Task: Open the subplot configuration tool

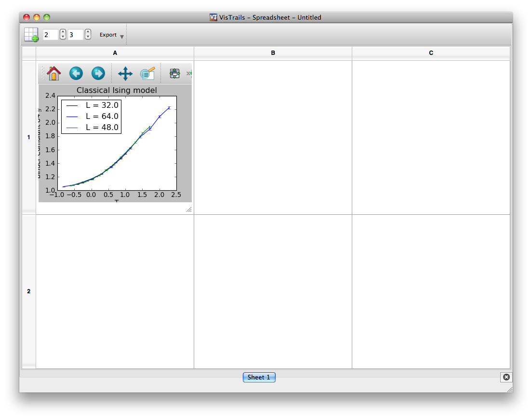Action: click(174, 74)
